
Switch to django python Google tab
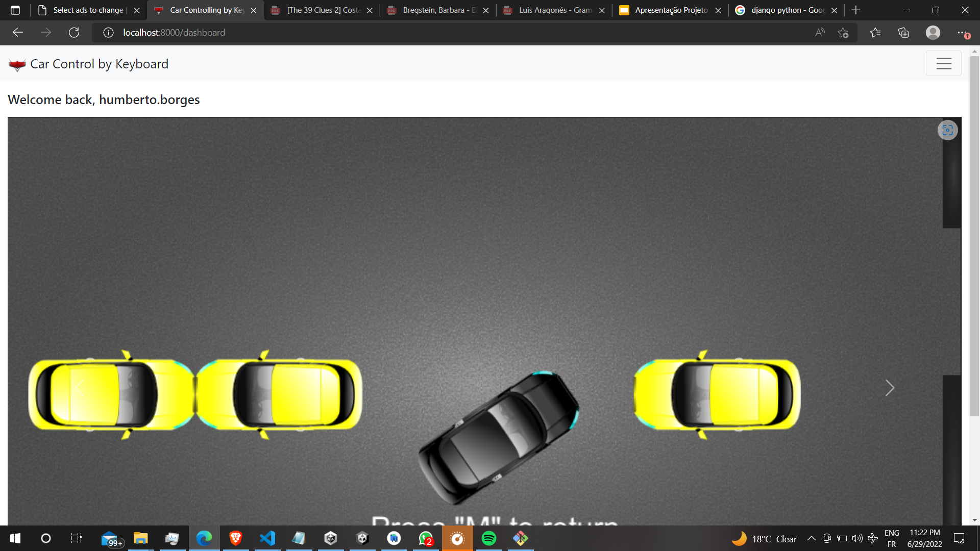click(786, 10)
